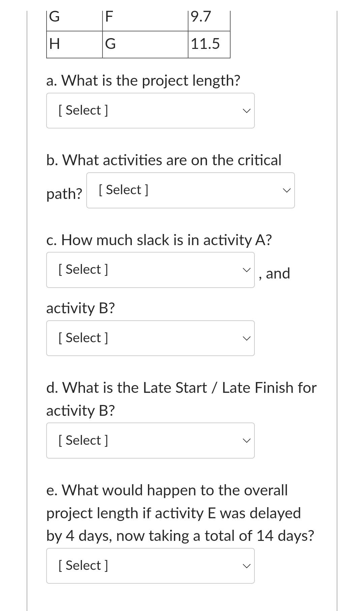The height and width of the screenshot is (611, 364).
Task: Open the slack for activity B dropdown
Action: pos(150,338)
